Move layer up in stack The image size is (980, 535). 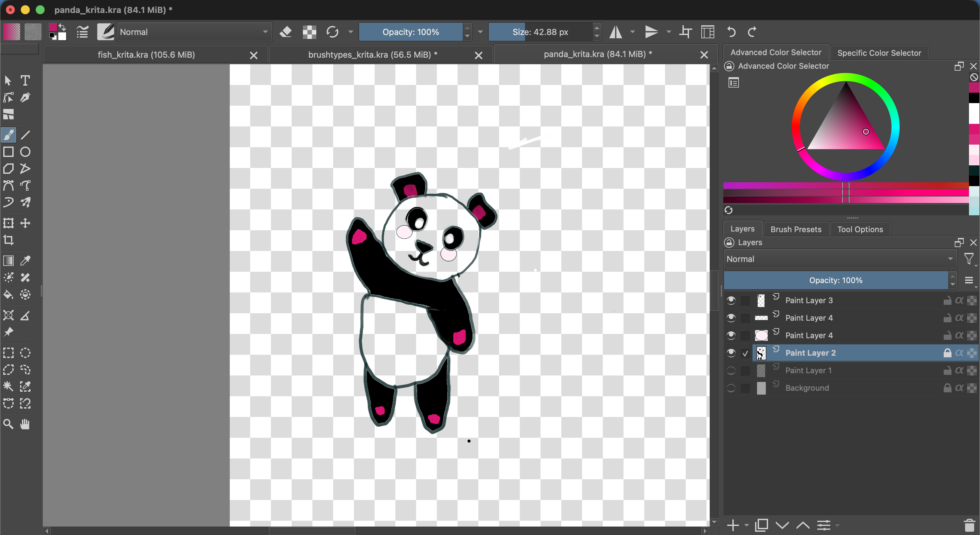point(803,526)
